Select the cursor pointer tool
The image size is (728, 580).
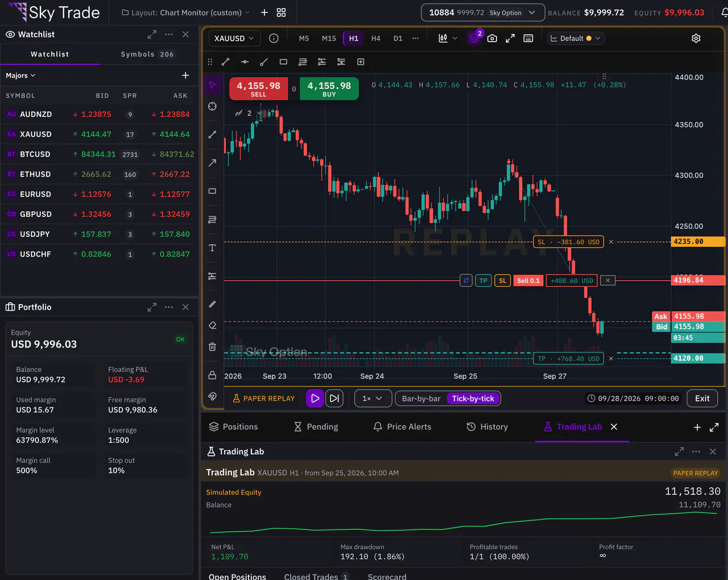213,85
